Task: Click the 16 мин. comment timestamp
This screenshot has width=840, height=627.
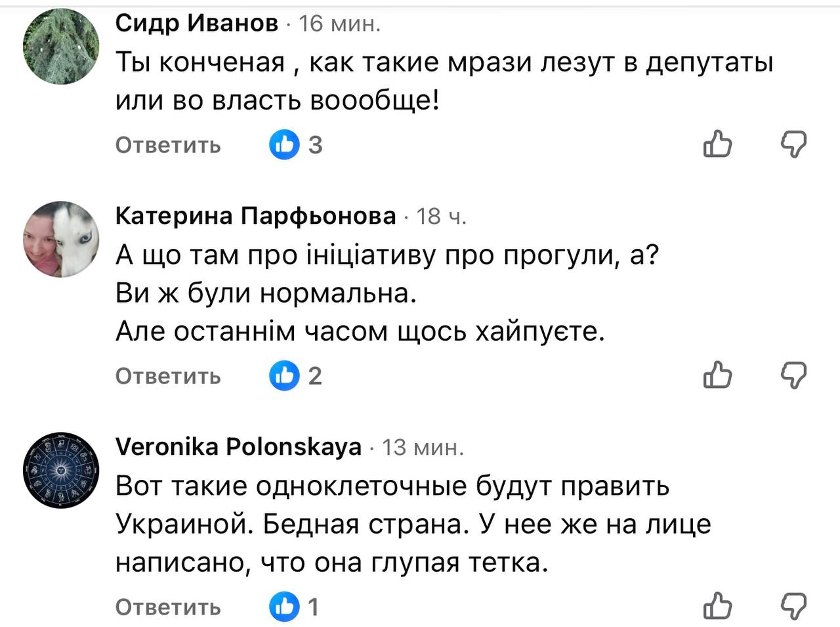Action: [340, 24]
